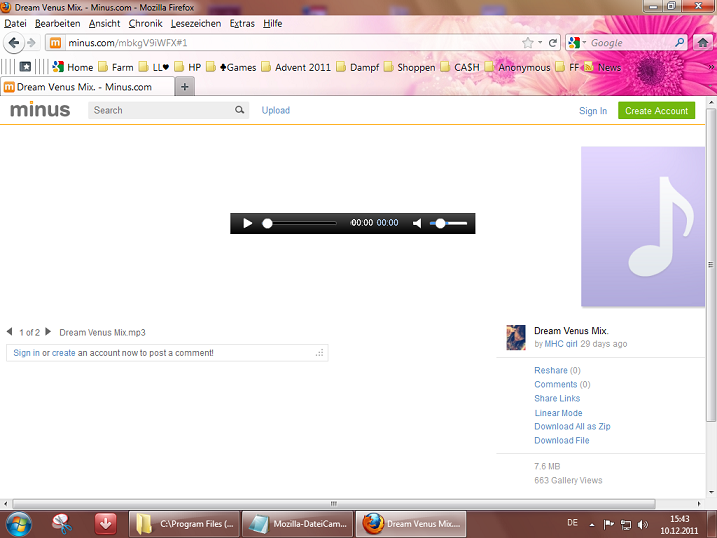Play the Dream Venus Mix audio
Image resolution: width=717 pixels, height=538 pixels.
[248, 223]
